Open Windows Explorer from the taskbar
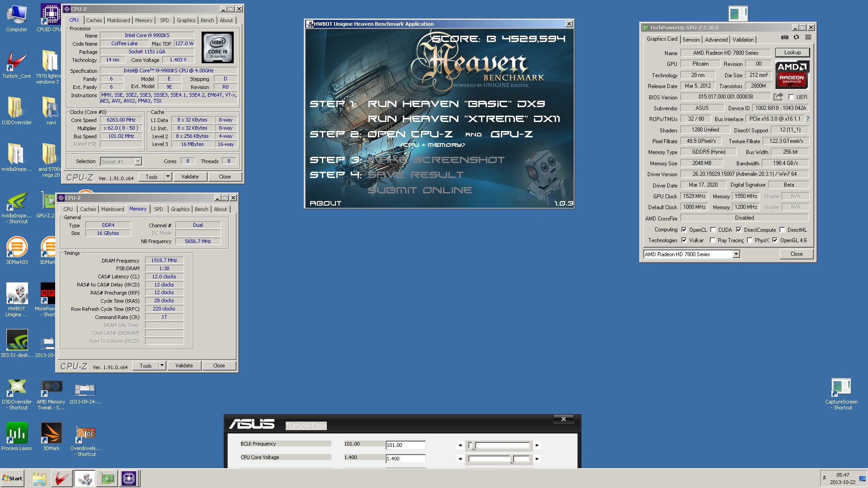Screen dimensions: 868x488 pyautogui.click(x=39, y=479)
